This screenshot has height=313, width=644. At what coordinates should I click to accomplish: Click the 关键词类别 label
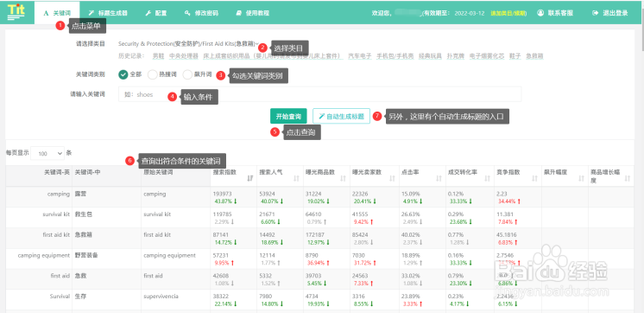click(91, 74)
